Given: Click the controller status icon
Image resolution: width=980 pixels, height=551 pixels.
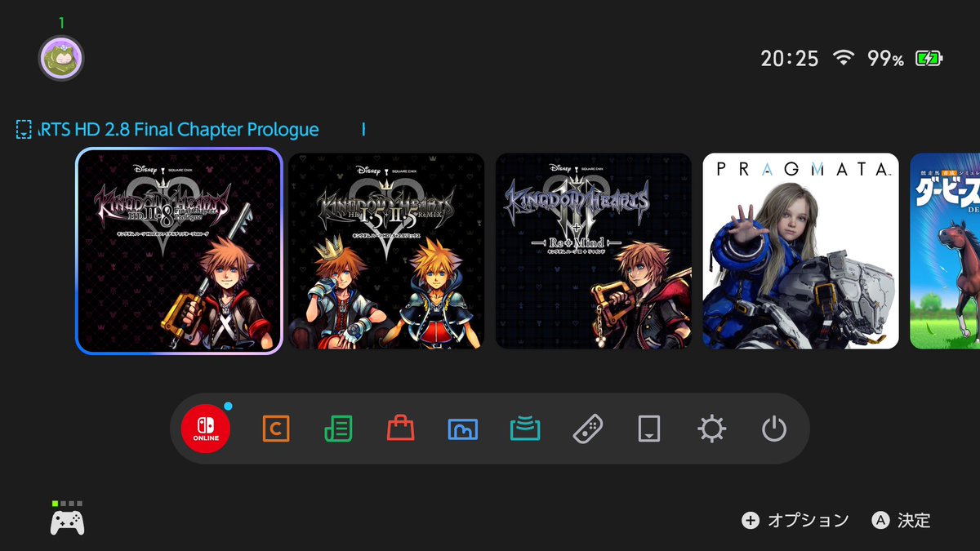Looking at the screenshot, I should point(67,518).
